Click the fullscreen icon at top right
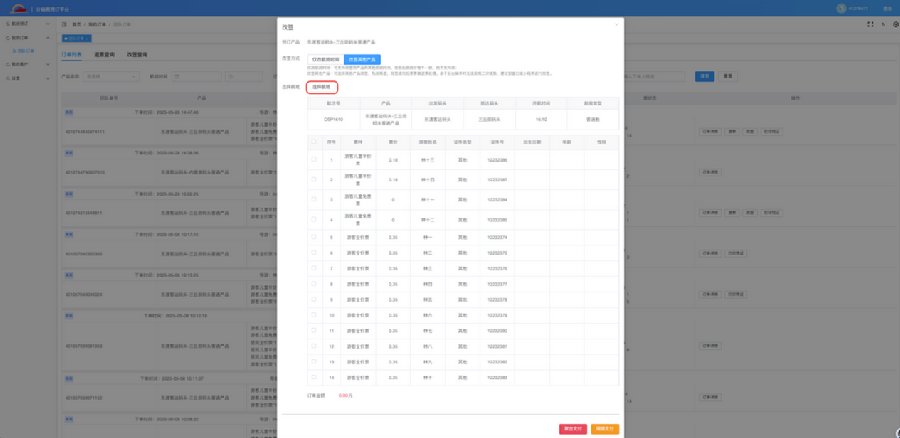This screenshot has width=900, height=438. point(870,24)
